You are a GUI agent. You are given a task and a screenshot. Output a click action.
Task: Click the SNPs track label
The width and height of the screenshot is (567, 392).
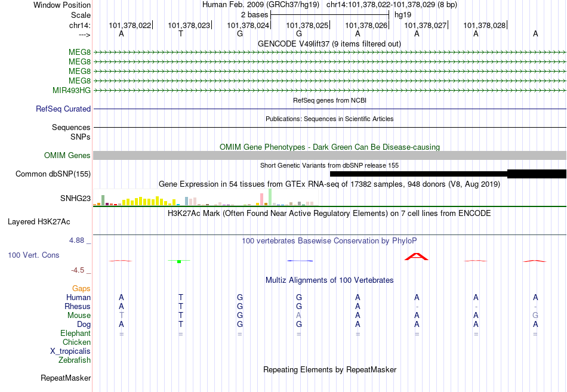(x=81, y=137)
